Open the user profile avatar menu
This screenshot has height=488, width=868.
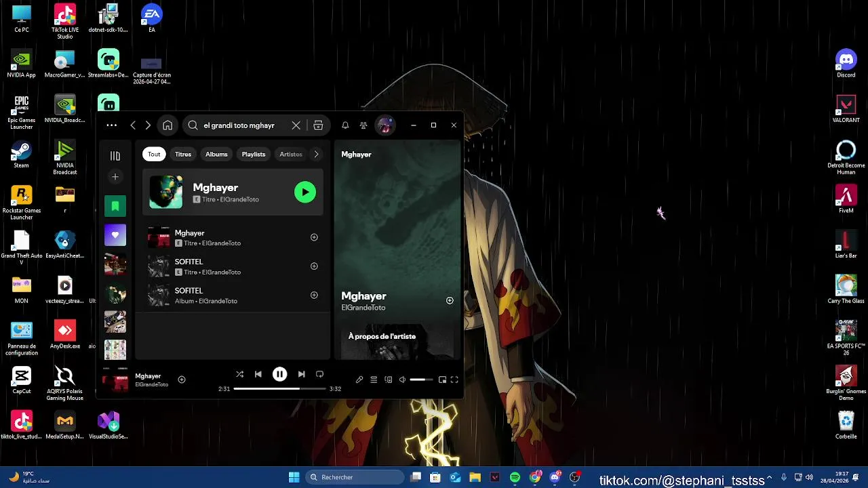tap(385, 125)
